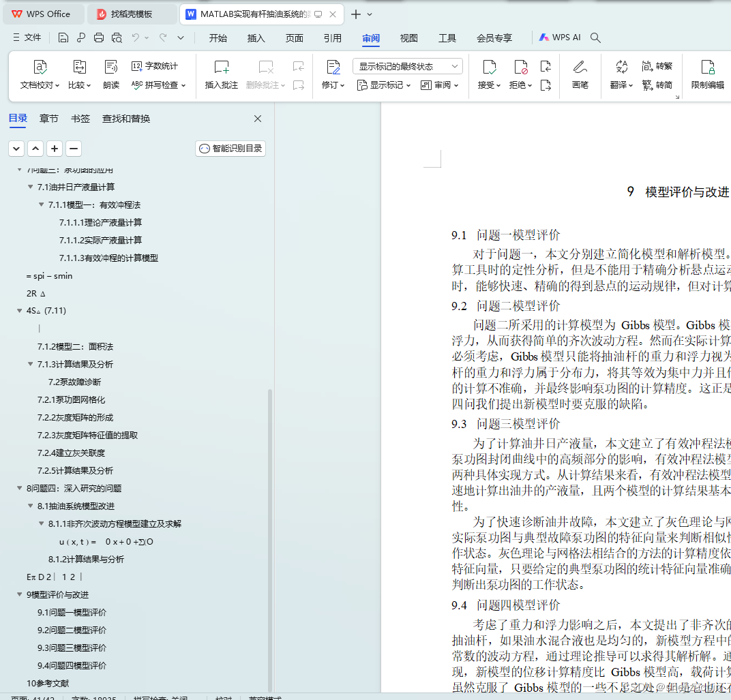731x700 pixels.
Task: Open WPS AI assistant
Action: coord(560,37)
